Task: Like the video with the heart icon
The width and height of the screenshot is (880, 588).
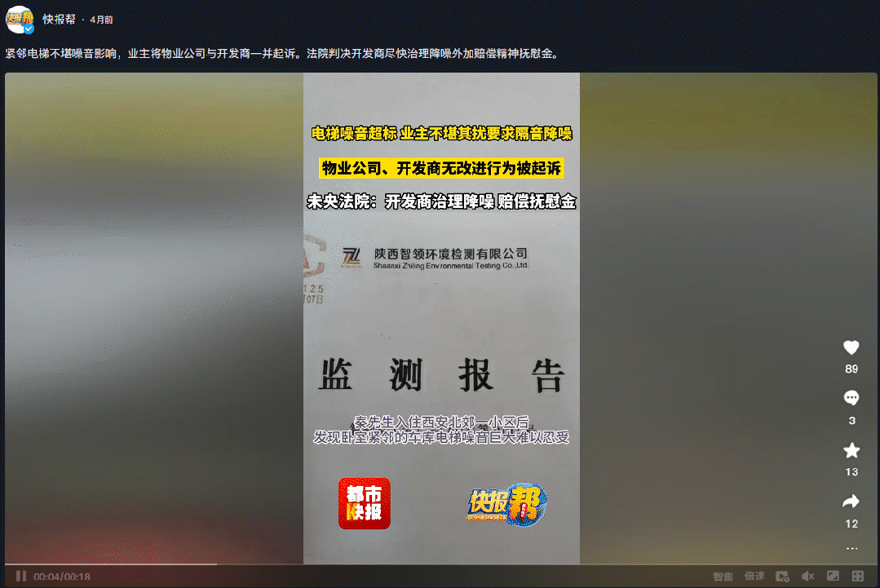Action: [x=851, y=347]
